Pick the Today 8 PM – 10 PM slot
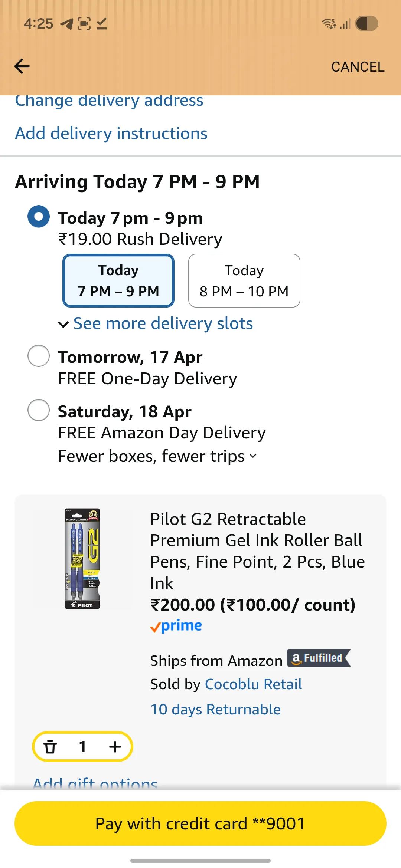 244,281
